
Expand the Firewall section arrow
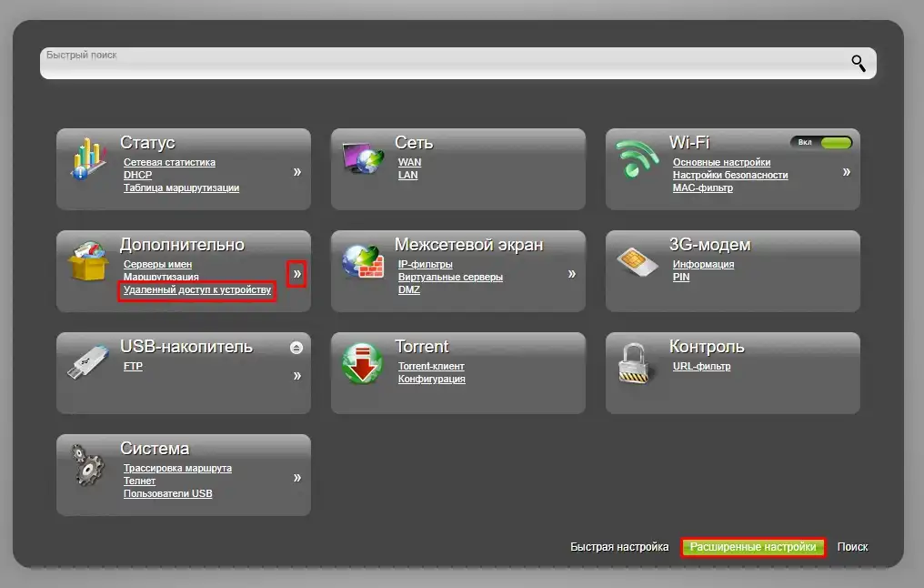[x=572, y=273]
